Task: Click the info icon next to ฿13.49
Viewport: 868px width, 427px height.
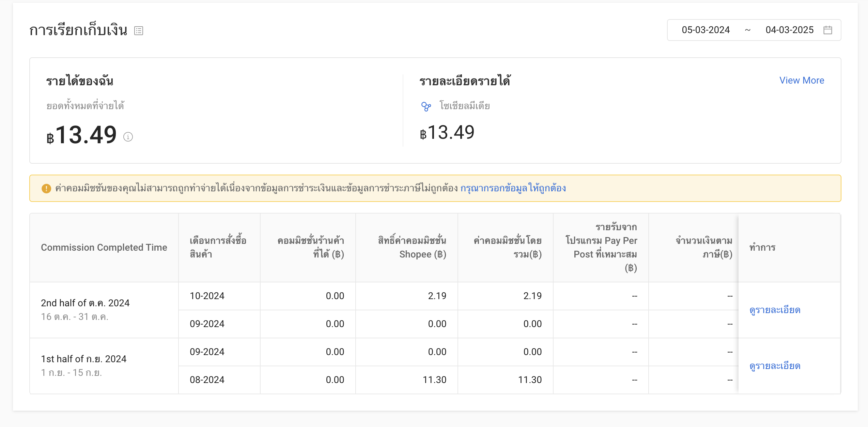Action: tap(128, 137)
